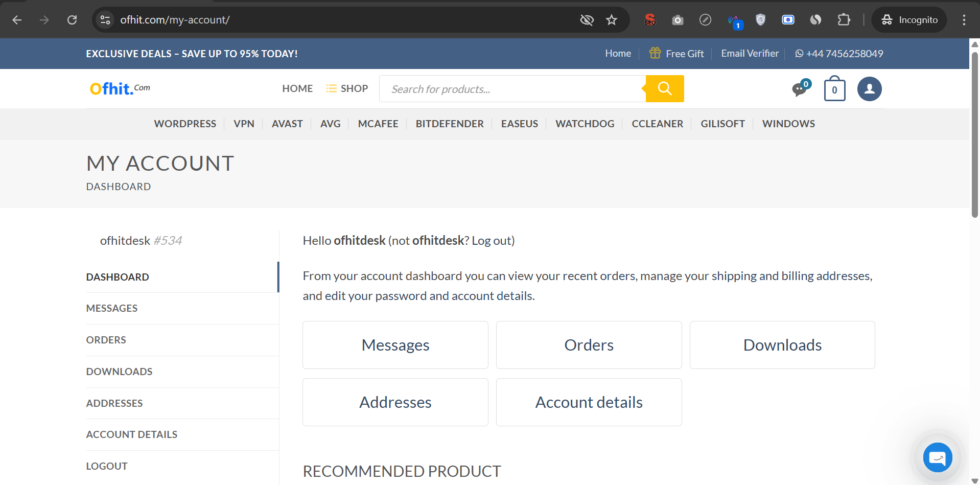View site information icon in address bar
Viewport: 980px width, 485px height.
click(105, 20)
